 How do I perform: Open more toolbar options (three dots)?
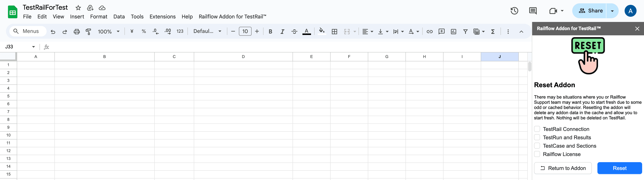tap(508, 31)
